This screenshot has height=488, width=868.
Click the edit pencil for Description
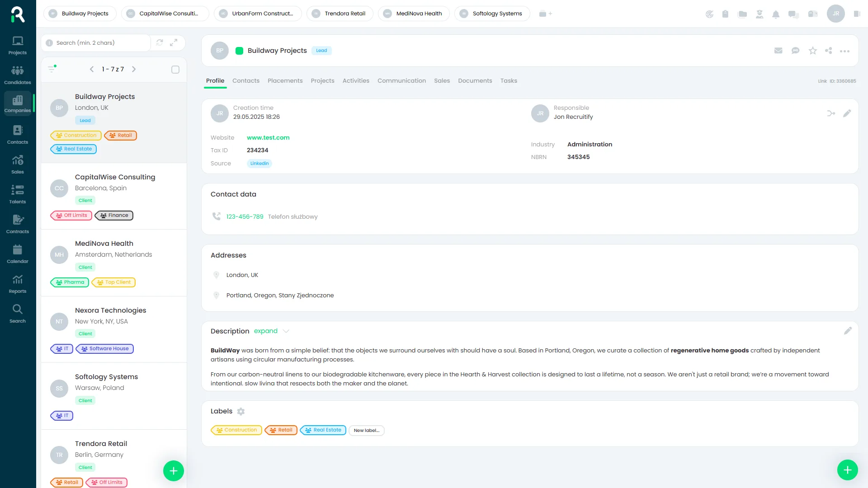click(x=848, y=331)
